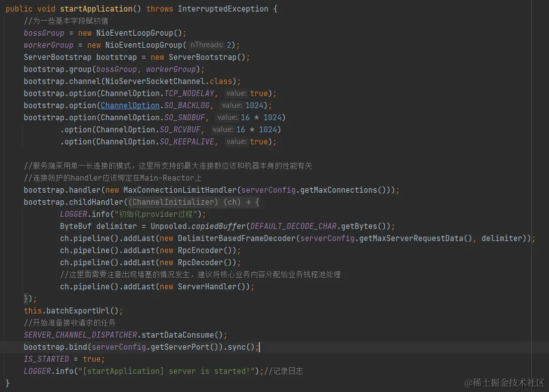
Task: Select InterruptedException in the throws clause
Action: [x=223, y=9]
